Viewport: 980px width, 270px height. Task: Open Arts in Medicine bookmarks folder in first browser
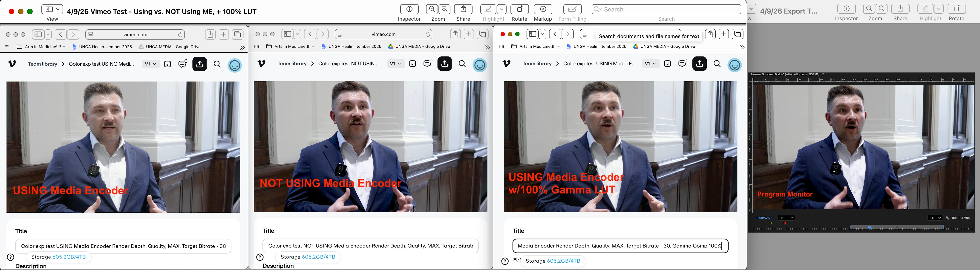point(41,47)
